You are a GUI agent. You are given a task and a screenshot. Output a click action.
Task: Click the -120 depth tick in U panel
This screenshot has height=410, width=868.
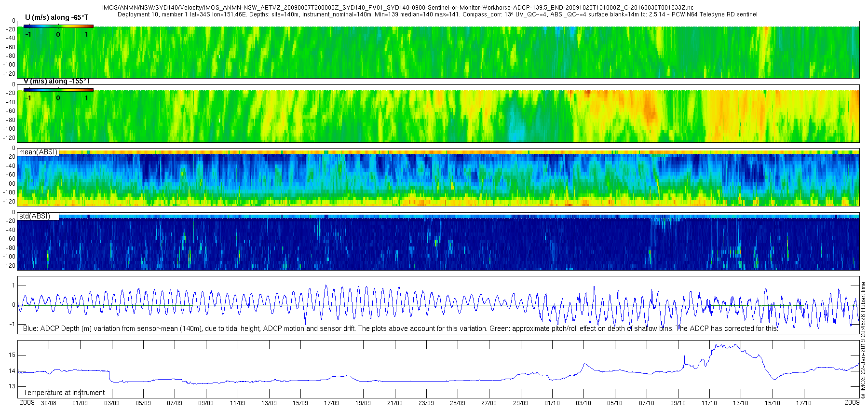(x=9, y=74)
